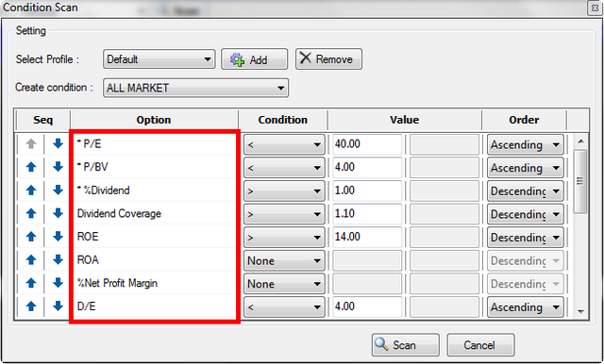Open the Dividend Coverage order dropdown

[526, 214]
